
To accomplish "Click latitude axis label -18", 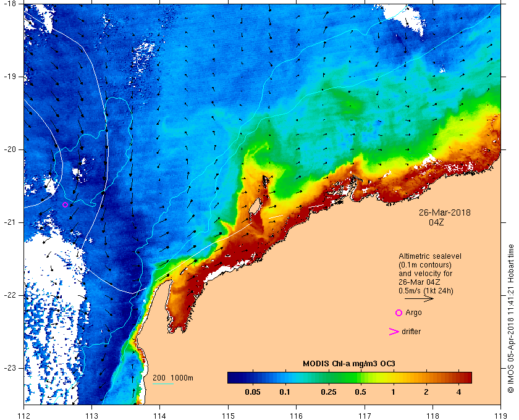I will tap(10, 4).
